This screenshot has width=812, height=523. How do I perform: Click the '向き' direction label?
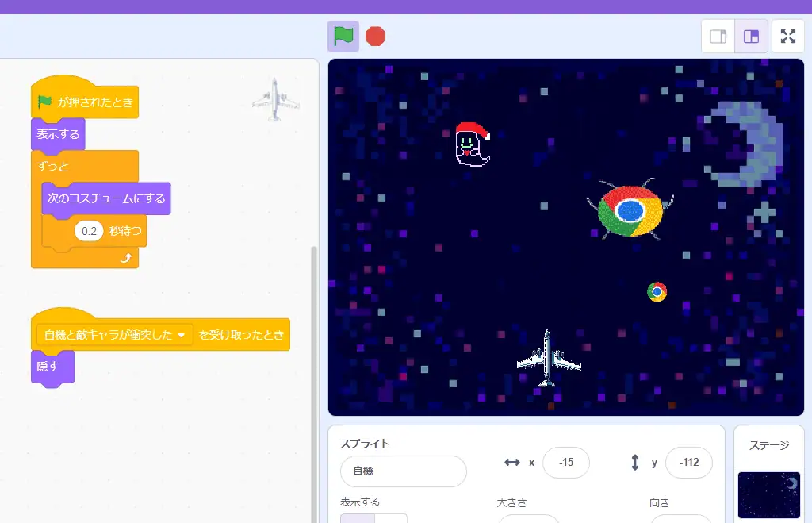click(659, 502)
